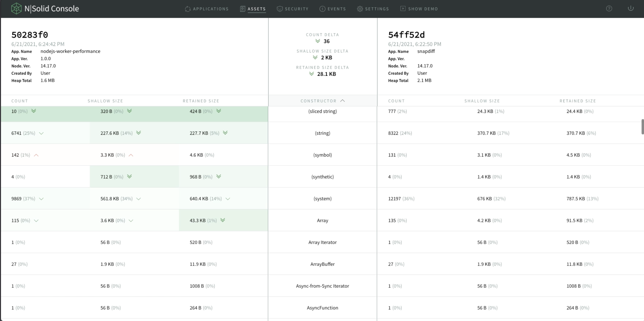Click the Show Demo play icon
644x321 pixels.
[x=403, y=9]
